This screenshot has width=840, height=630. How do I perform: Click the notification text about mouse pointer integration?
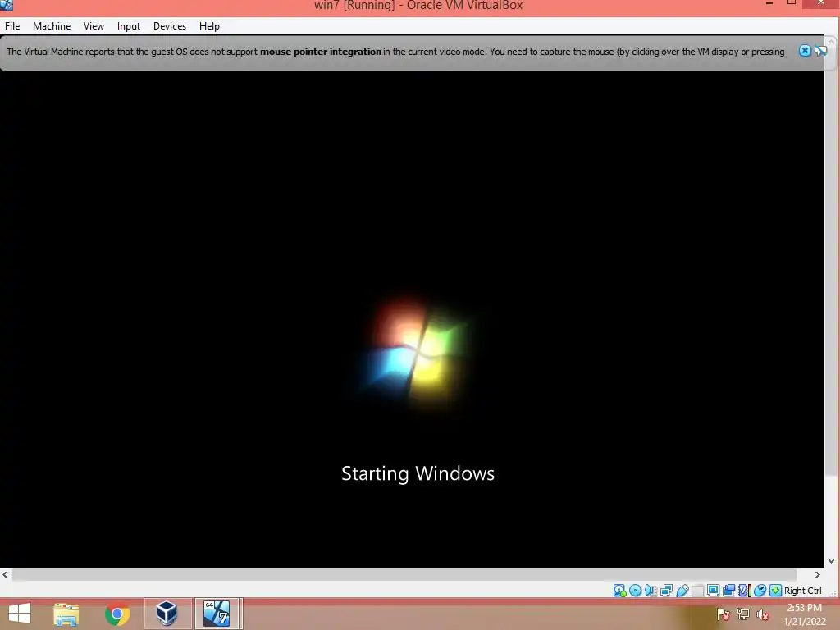[395, 52]
